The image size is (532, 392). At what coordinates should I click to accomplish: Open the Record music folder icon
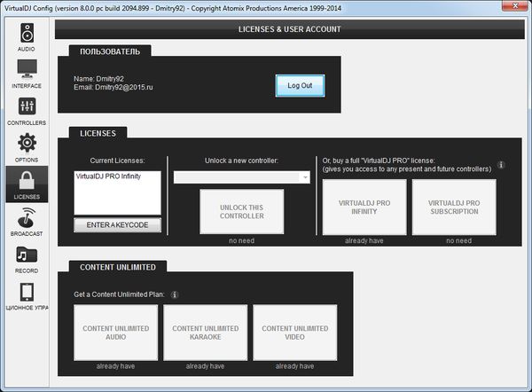pyautogui.click(x=27, y=255)
